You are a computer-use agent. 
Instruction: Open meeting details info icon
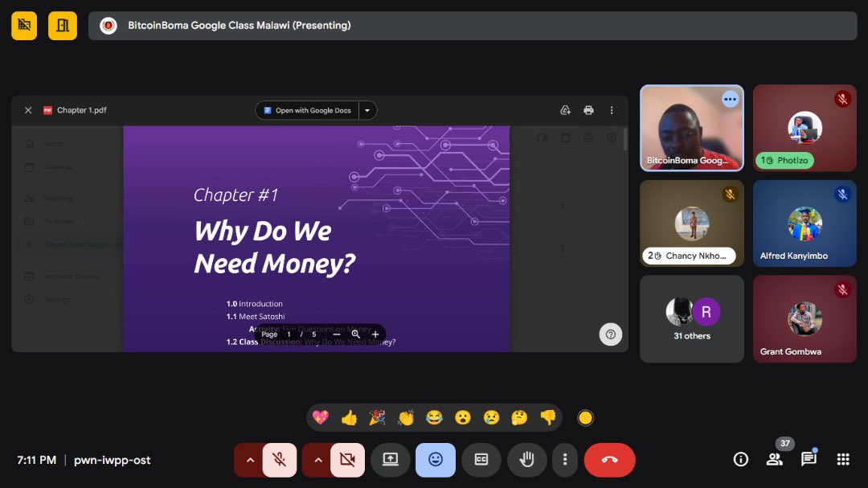pos(741,459)
